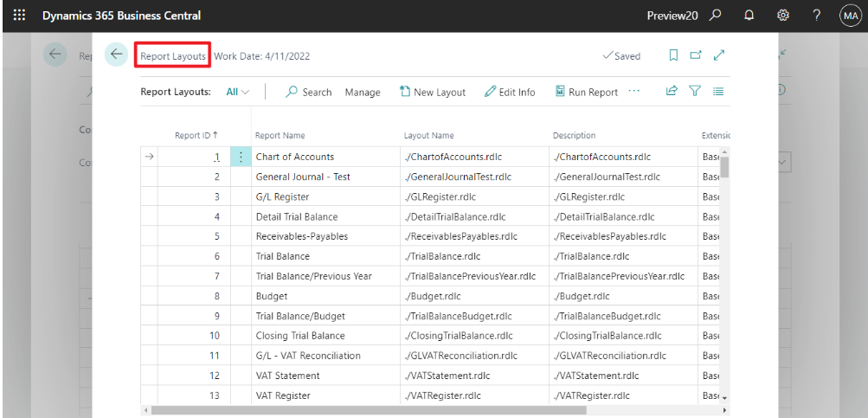Click description ./ReceivablesPayables.rdlc
The image size is (868, 418).
coord(609,236)
